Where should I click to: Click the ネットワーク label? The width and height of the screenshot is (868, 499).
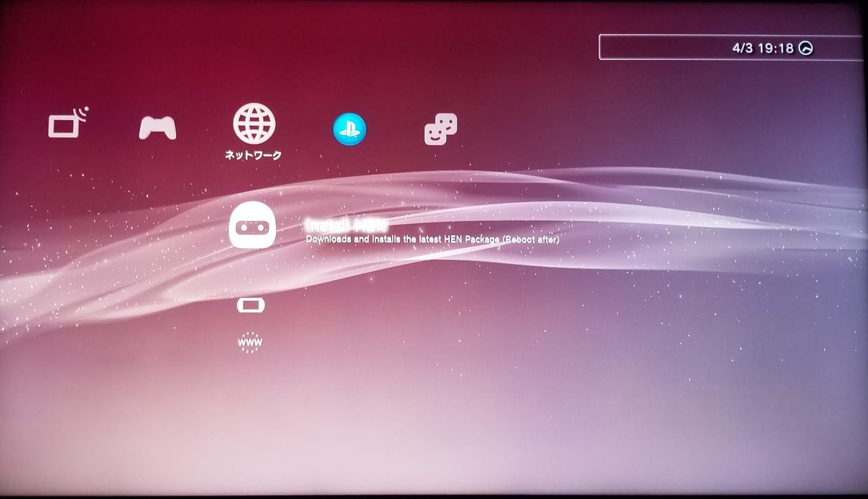tap(253, 155)
